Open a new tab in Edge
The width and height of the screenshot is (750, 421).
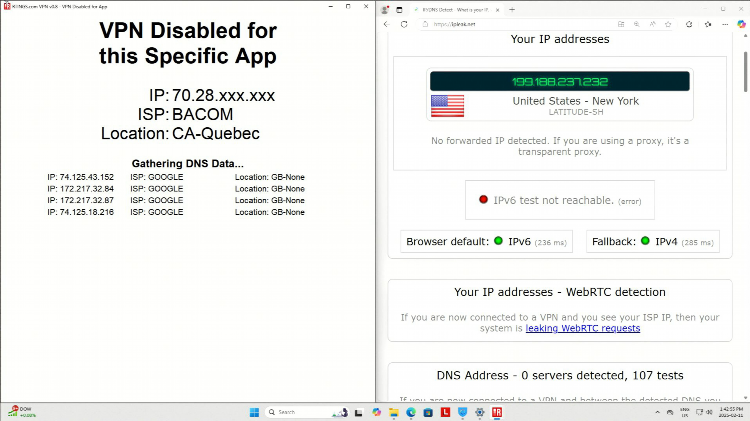(x=512, y=10)
